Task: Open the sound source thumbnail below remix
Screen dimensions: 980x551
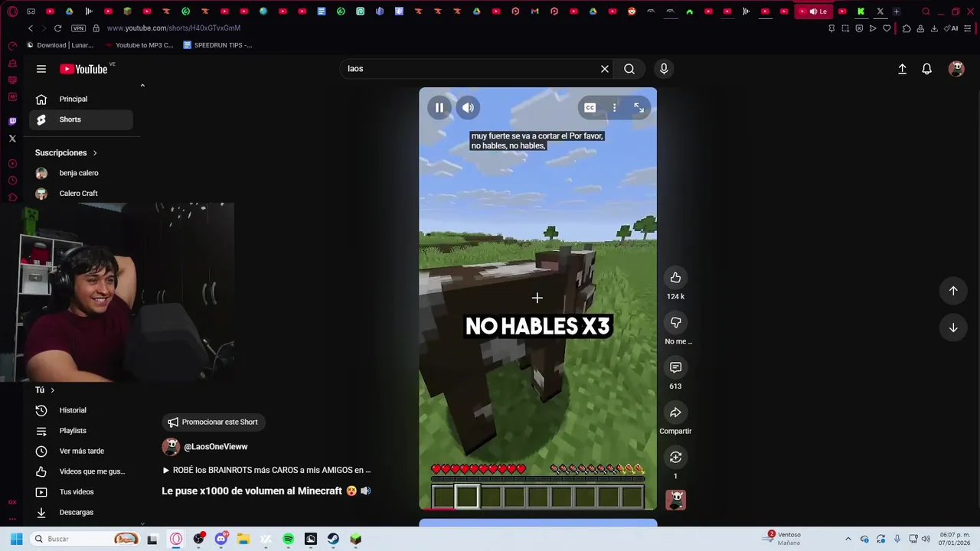Action: coord(675,500)
